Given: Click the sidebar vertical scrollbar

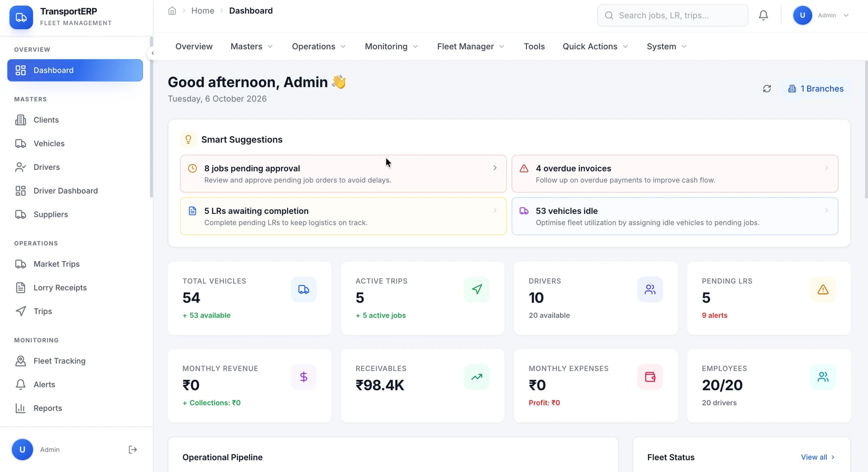Looking at the screenshot, I should (151, 117).
